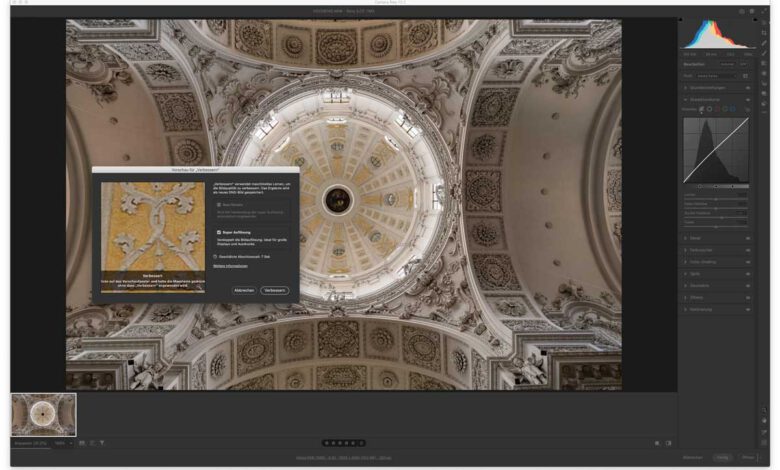Screen dimensions: 780x470
Task: Select the Hand tool near bottom right
Action: pyautogui.click(x=764, y=421)
